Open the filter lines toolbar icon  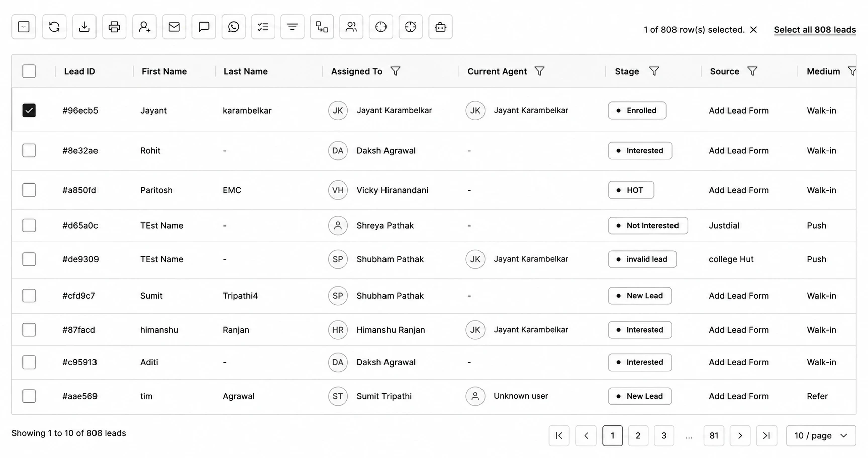pos(292,27)
